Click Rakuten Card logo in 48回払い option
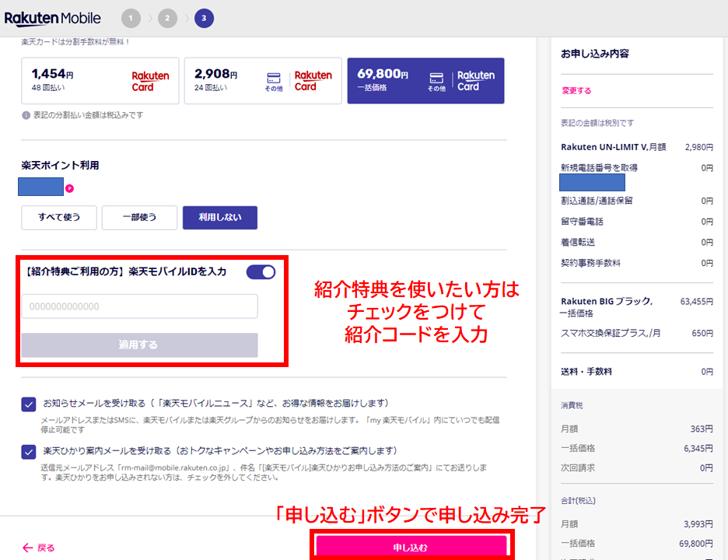This screenshot has width=728, height=560. [x=150, y=81]
